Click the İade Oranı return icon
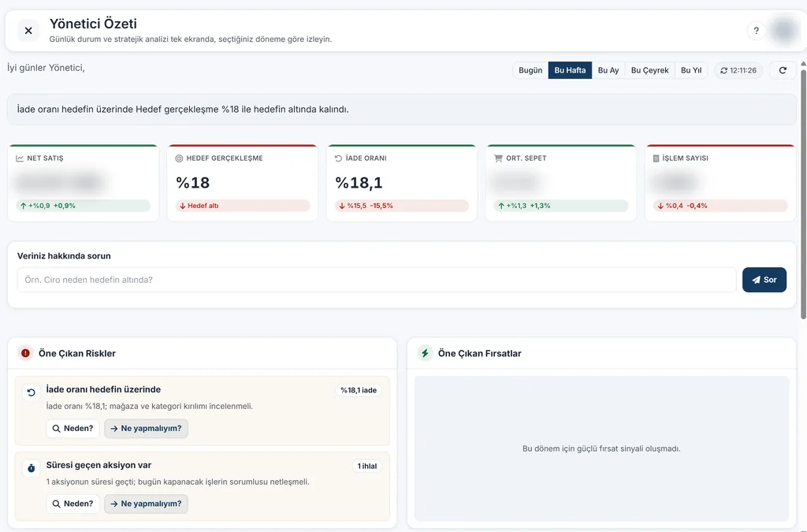This screenshot has width=807, height=532. point(338,158)
